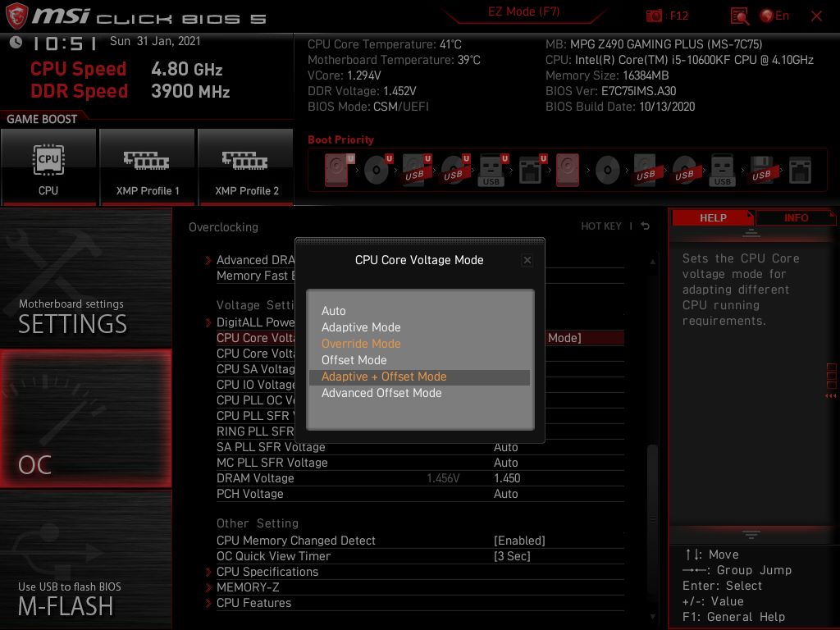The height and width of the screenshot is (630, 840).
Task: Click the PCH Voltage Auto value
Action: pos(505,494)
